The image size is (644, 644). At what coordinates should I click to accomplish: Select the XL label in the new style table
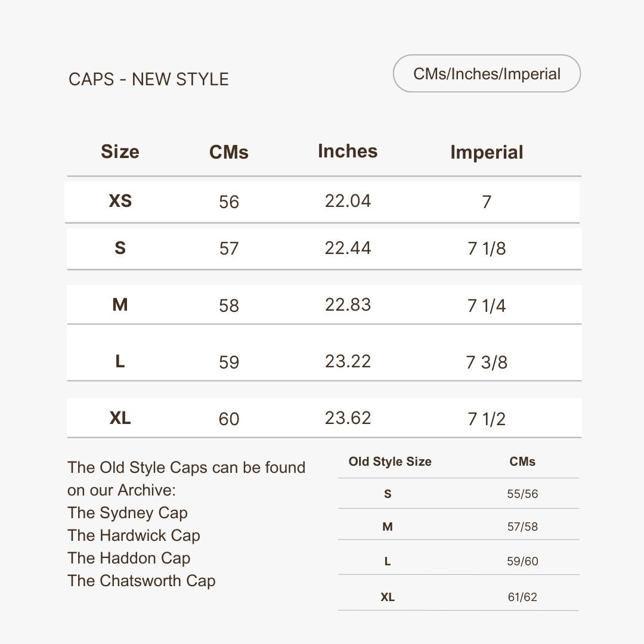point(120,418)
